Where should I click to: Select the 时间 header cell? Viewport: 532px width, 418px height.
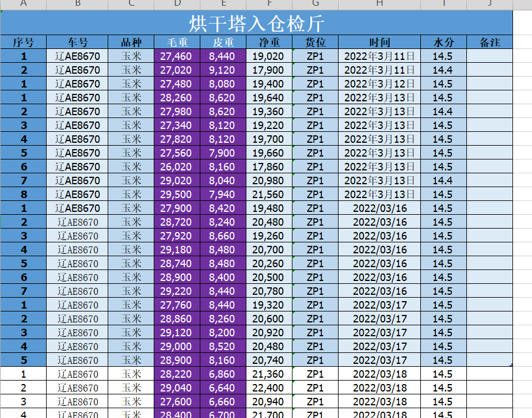click(379, 42)
